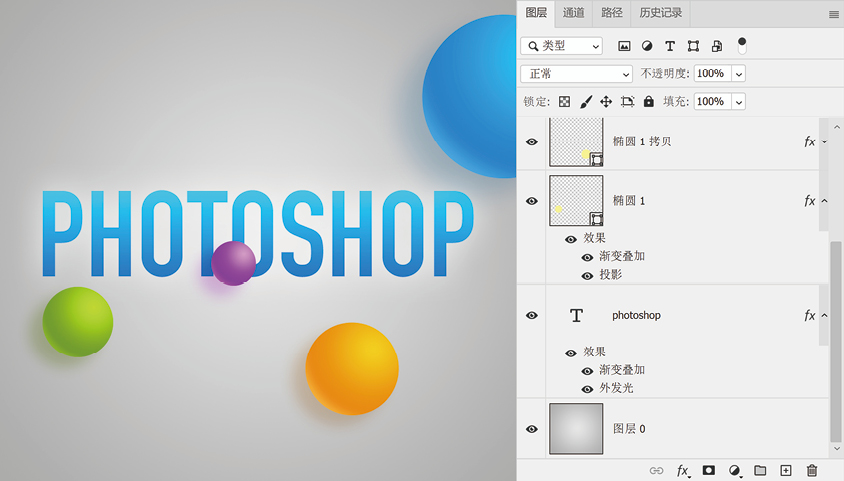Filter for type layers (T) icon
The height and width of the screenshot is (481, 844).
pos(670,46)
